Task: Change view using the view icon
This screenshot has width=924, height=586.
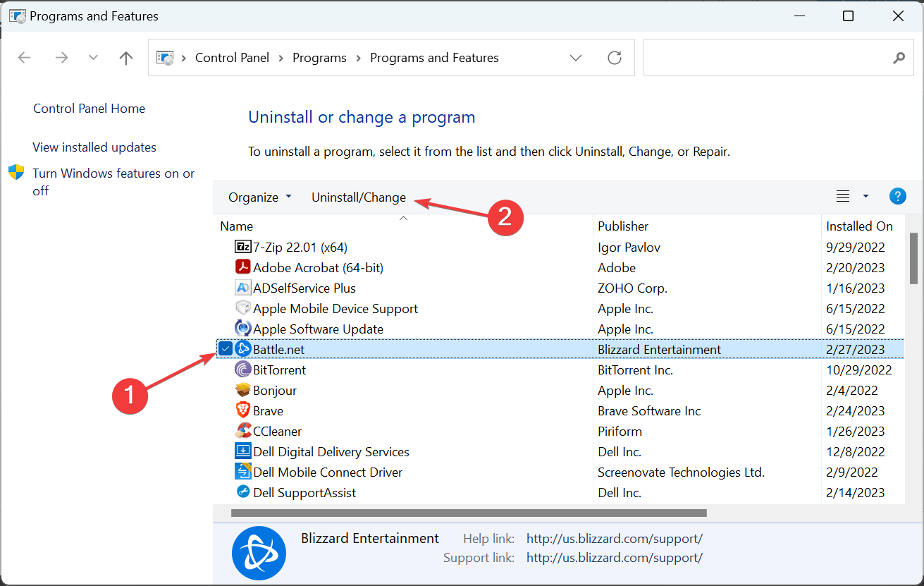Action: (843, 197)
